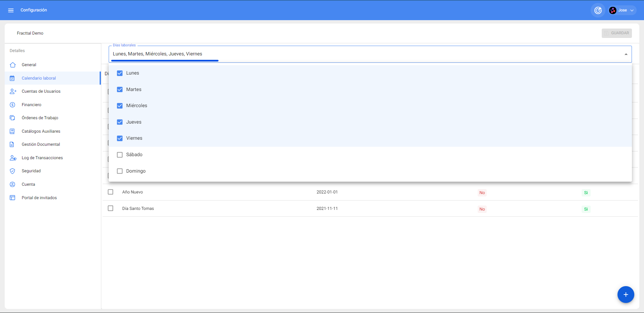Select the Año Nuevo row checkbox
The height and width of the screenshot is (313, 644).
[x=110, y=192]
